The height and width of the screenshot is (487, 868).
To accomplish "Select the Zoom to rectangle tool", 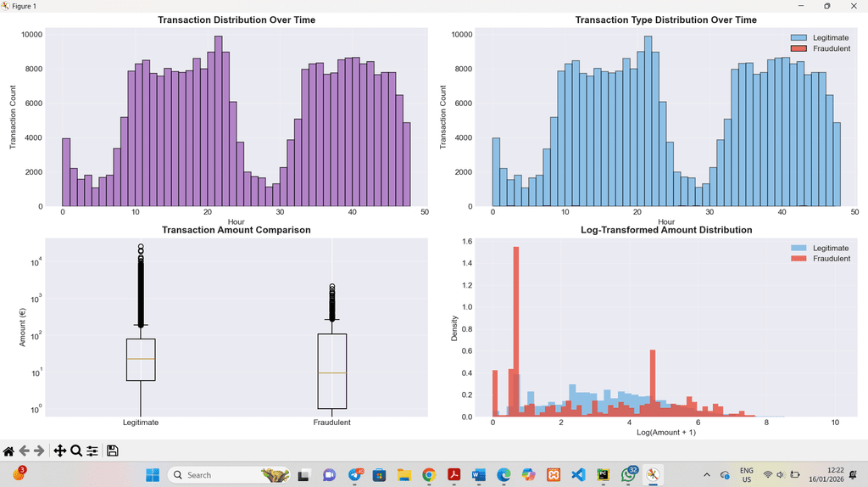I will tap(76, 451).
